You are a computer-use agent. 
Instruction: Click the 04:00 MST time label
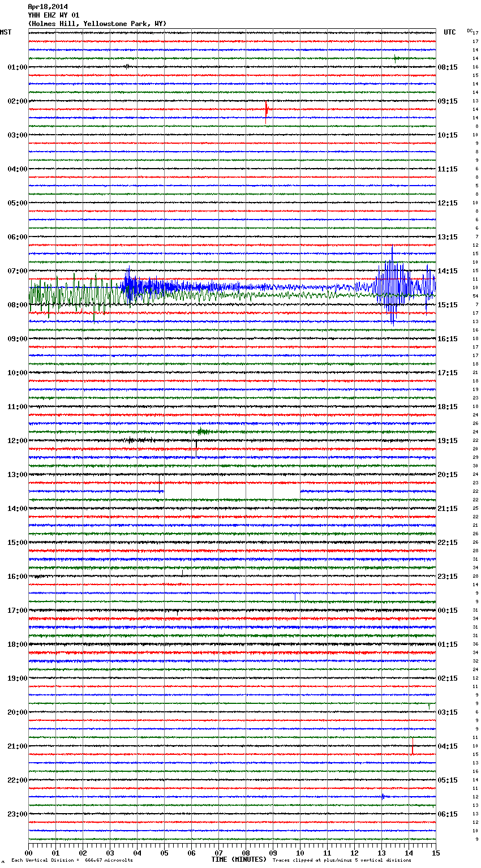[17, 169]
